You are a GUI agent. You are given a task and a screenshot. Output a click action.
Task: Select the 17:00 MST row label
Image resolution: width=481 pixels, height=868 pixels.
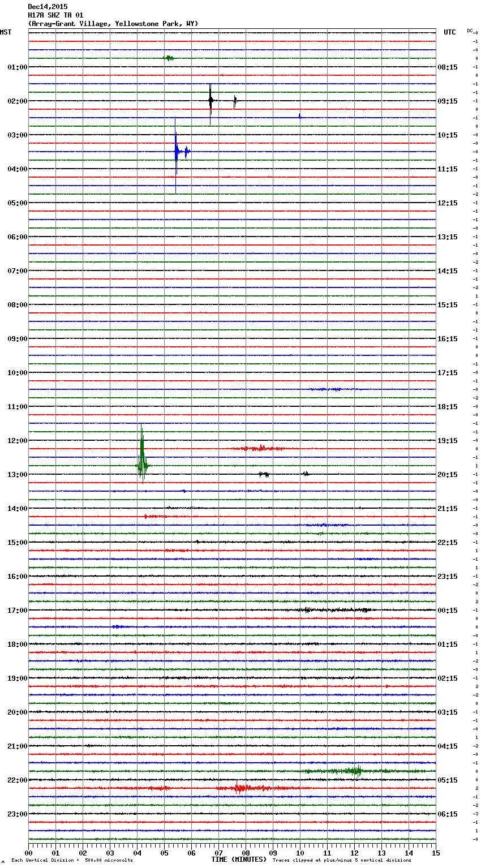click(x=17, y=611)
